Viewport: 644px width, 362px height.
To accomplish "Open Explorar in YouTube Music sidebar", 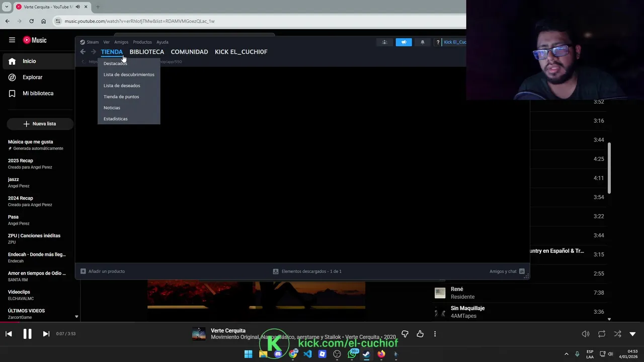I will point(38,77).
